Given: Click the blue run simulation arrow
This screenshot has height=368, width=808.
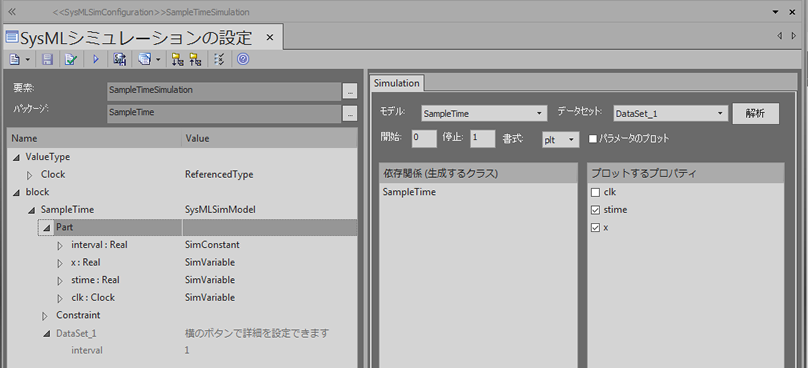Looking at the screenshot, I should coord(96,60).
